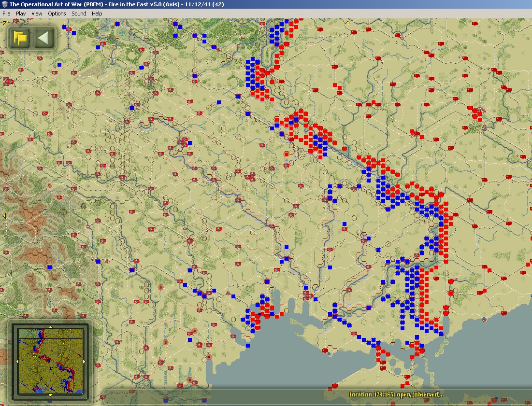
Task: Click the minimap's left yellow scroll arrow
Action: pos(18,362)
